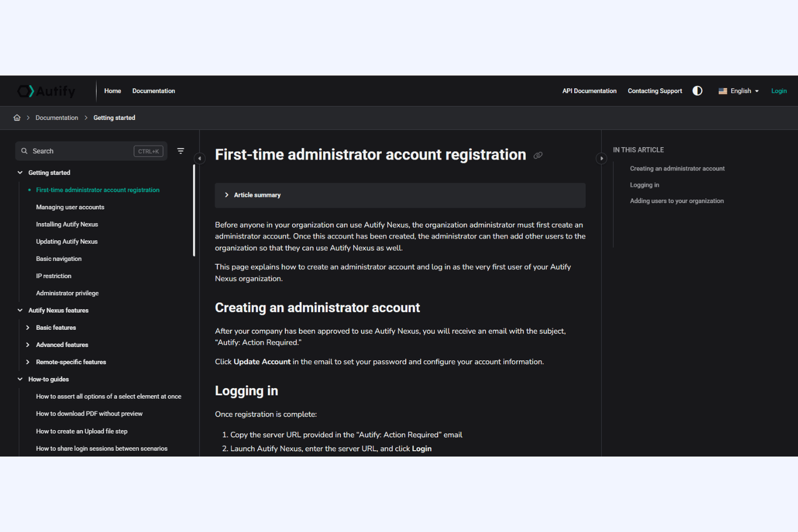Toggle the dark/light theme contrast icon
This screenshot has width=798, height=532.
[x=697, y=91]
